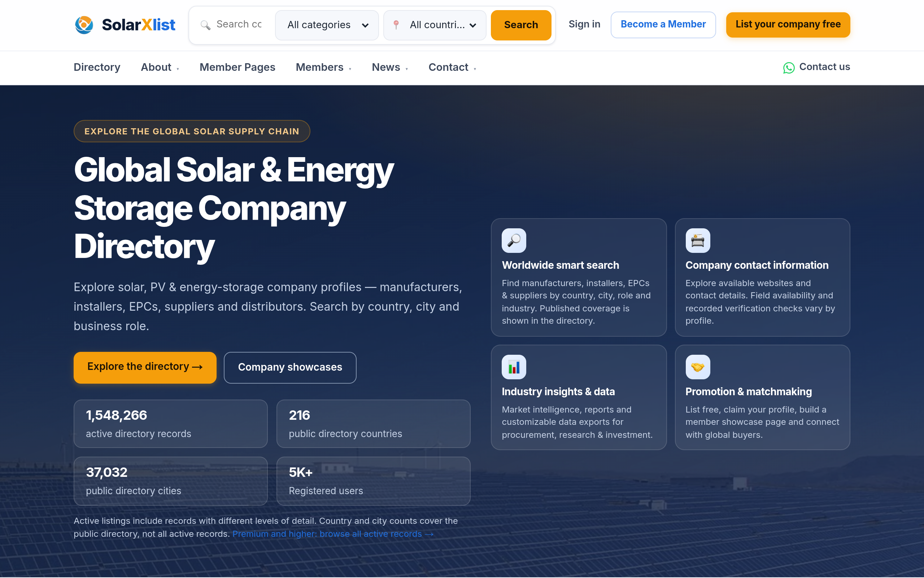The image size is (924, 578).
Task: Expand the Members menu
Action: click(x=323, y=67)
